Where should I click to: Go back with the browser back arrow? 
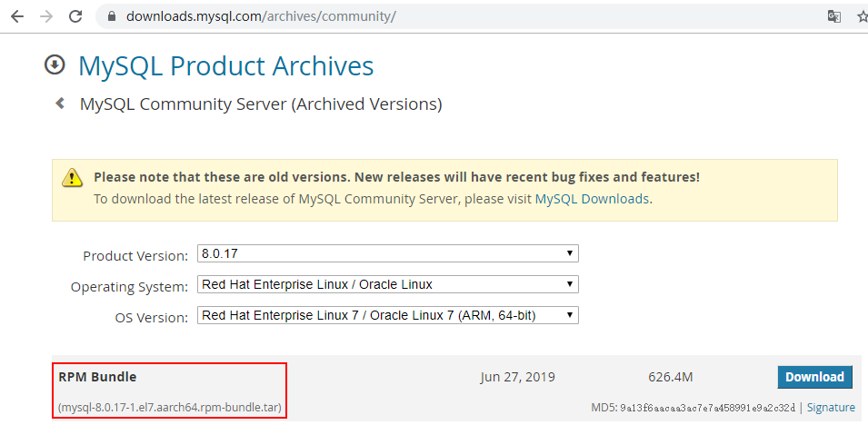tap(17, 16)
